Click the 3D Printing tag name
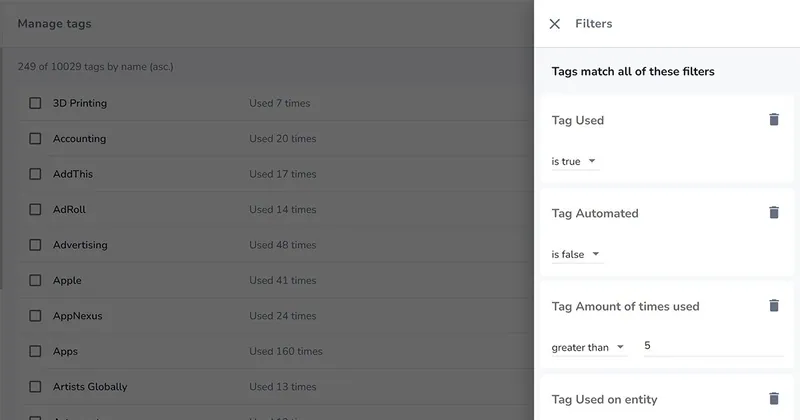 pos(80,103)
